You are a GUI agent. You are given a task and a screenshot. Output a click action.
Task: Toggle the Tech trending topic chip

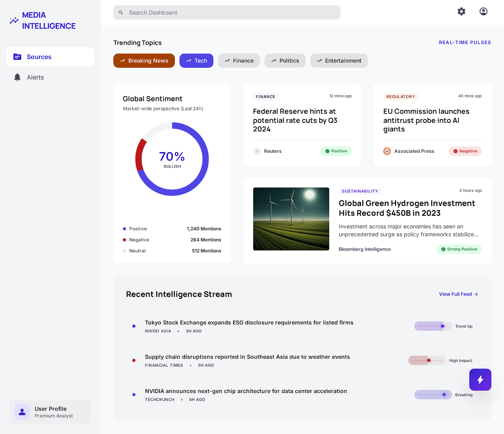(196, 61)
